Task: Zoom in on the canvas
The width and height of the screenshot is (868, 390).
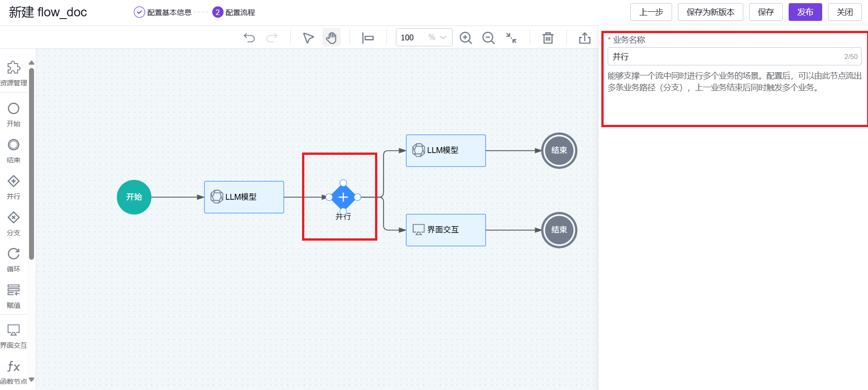Action: click(x=466, y=38)
